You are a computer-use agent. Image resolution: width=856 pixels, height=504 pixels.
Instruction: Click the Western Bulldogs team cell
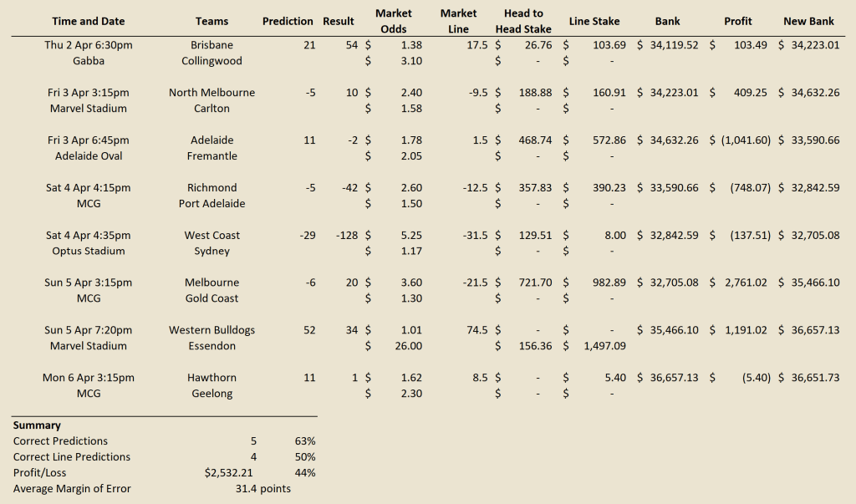pyautogui.click(x=211, y=330)
